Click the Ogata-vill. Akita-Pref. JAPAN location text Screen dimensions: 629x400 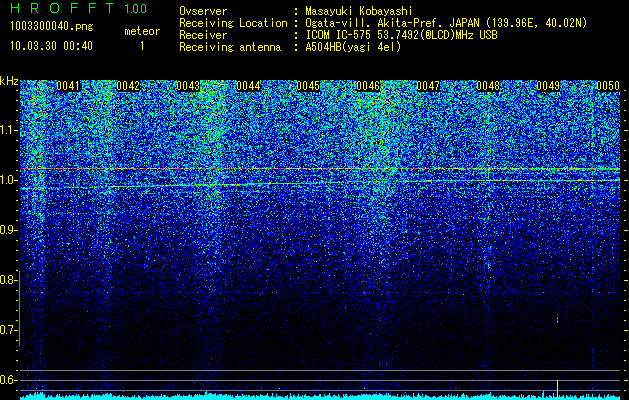[x=446, y=23]
